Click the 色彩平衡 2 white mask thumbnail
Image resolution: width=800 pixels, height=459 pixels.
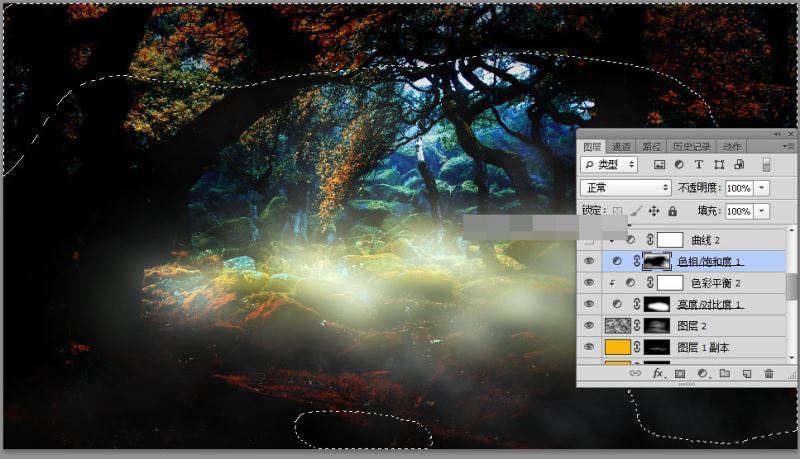670,283
